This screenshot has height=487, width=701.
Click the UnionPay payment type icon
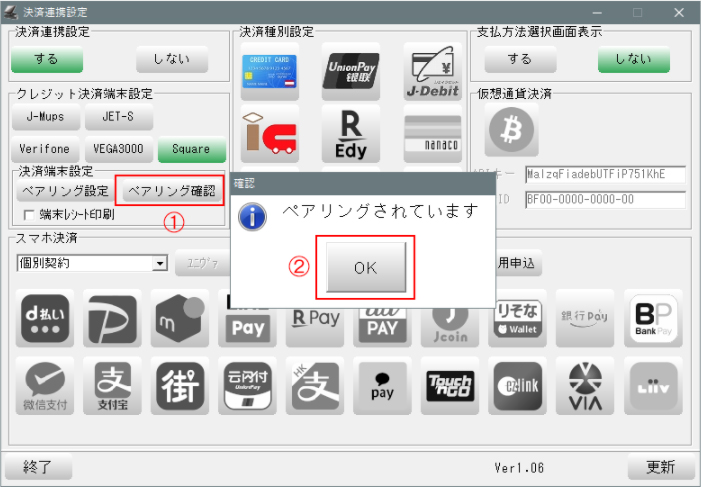pos(351,71)
